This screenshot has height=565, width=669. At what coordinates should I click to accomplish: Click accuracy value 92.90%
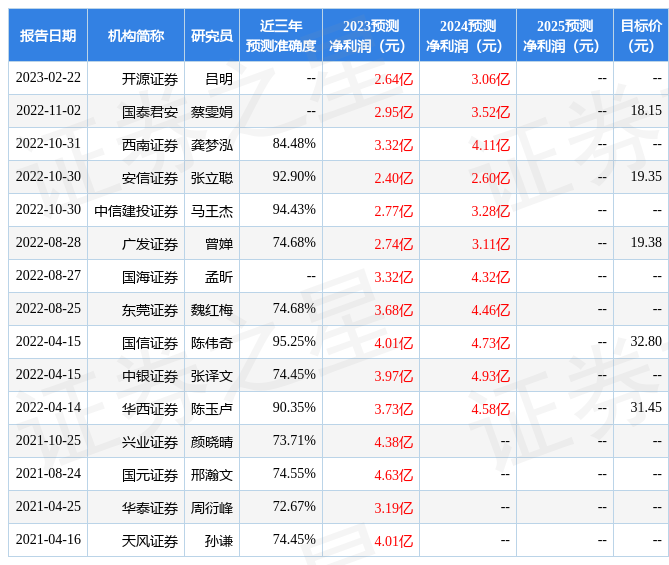point(294,176)
